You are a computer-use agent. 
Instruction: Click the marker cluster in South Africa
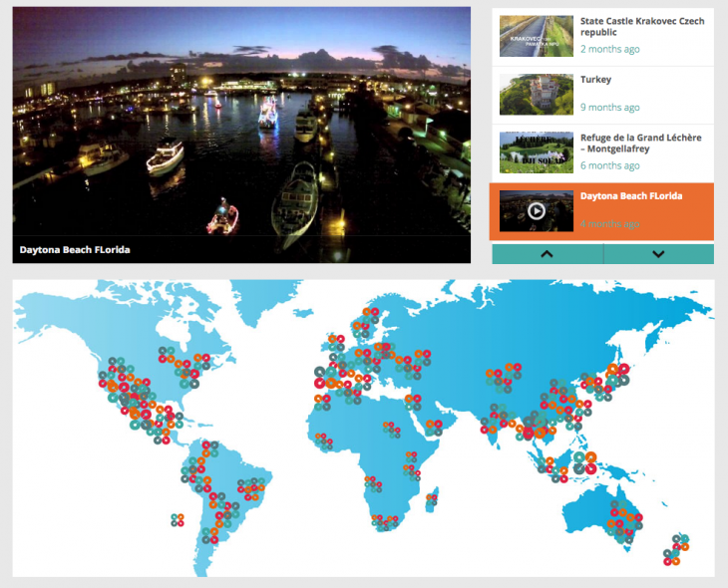(x=381, y=521)
